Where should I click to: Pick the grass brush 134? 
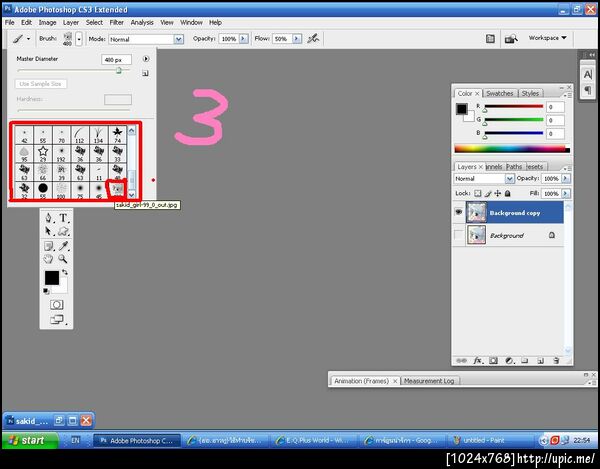(99, 135)
